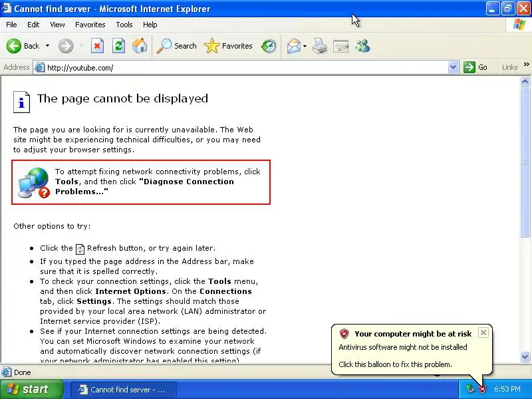Click the vertical scrollbar thumb

click(525, 162)
